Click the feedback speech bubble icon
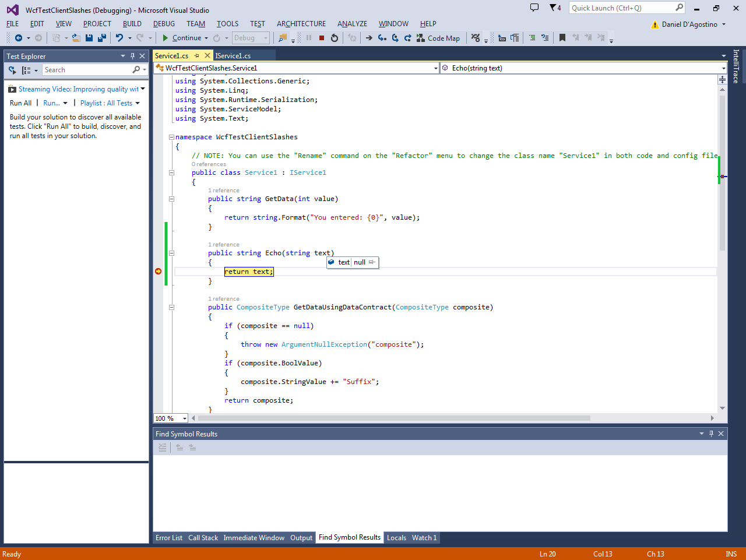The image size is (746, 560). (x=534, y=8)
